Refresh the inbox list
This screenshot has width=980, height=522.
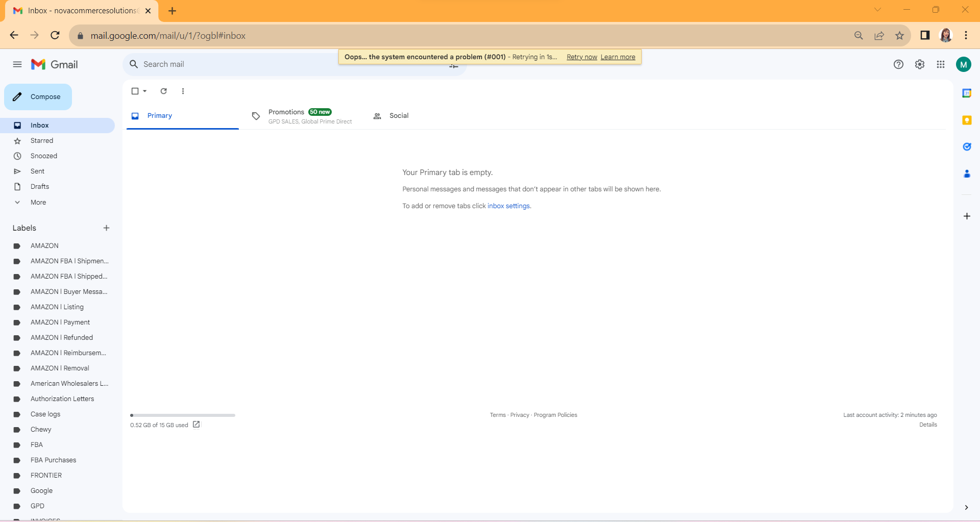click(x=164, y=91)
